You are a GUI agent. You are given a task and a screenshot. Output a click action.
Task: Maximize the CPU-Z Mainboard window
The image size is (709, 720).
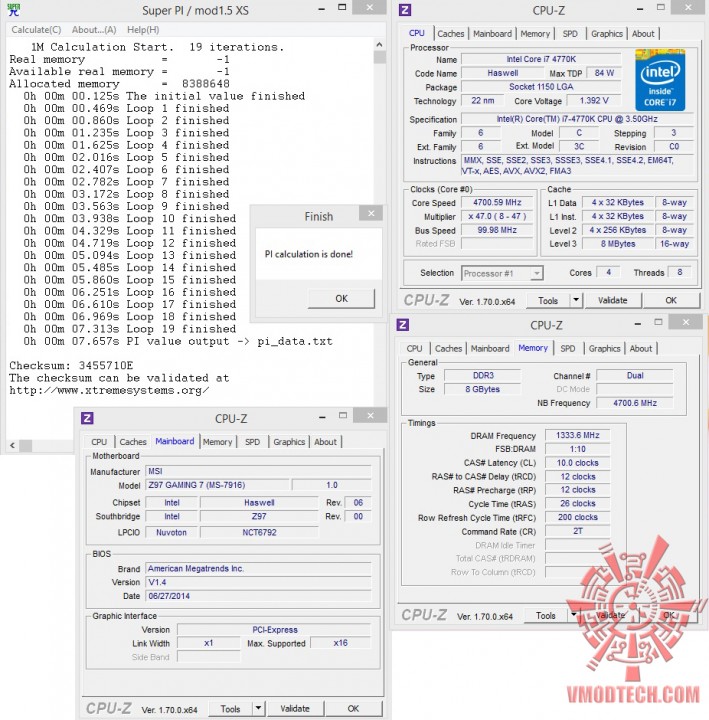(x=343, y=416)
